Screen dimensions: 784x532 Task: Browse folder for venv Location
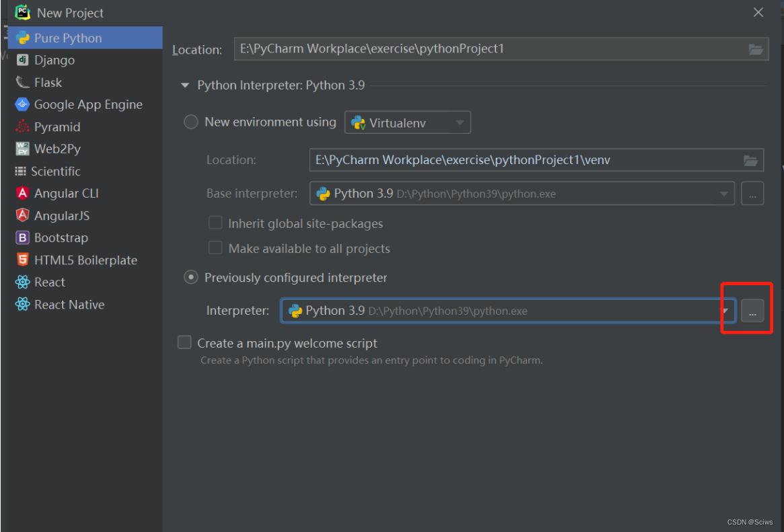(x=750, y=160)
